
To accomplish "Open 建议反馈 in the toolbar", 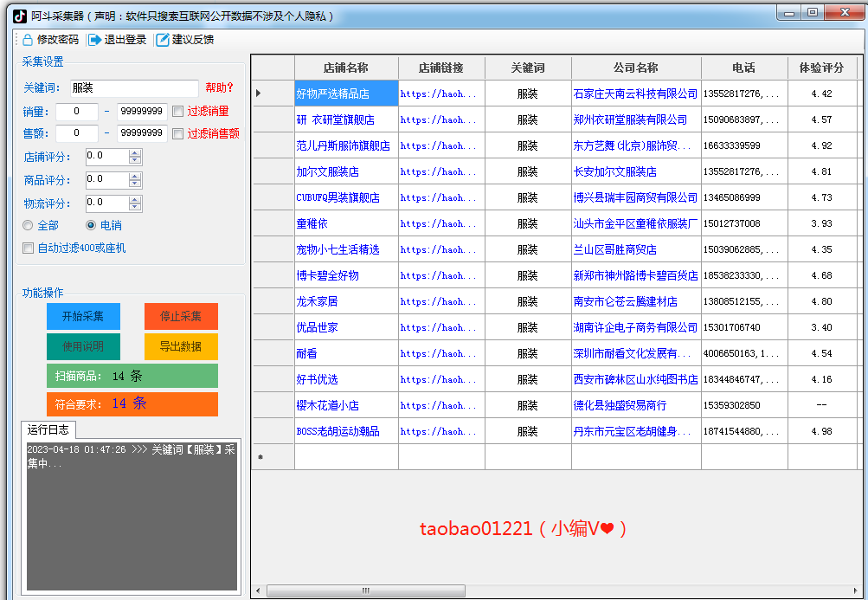I will coord(185,39).
